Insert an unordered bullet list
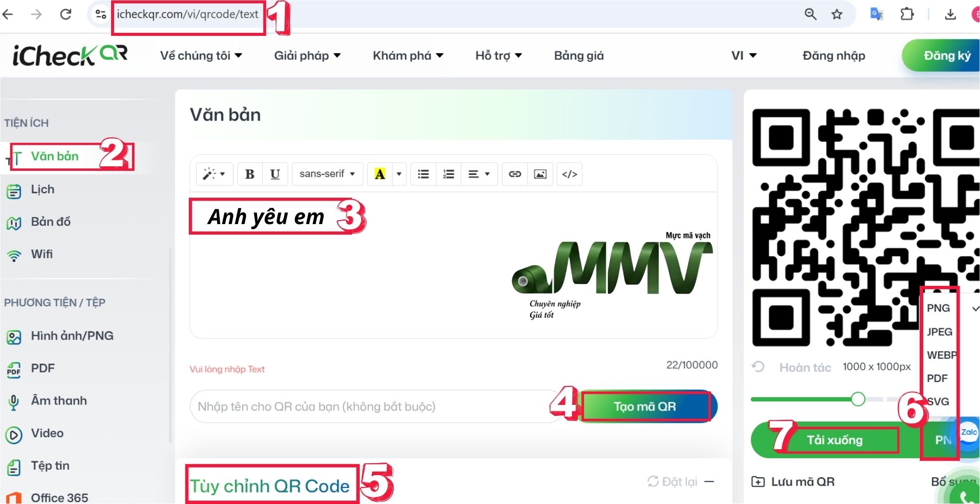 [423, 174]
